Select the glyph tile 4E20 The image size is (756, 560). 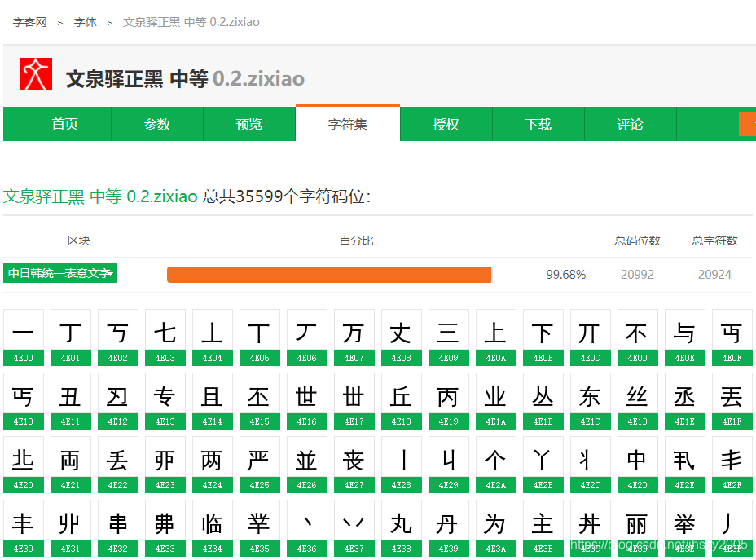coord(23,465)
